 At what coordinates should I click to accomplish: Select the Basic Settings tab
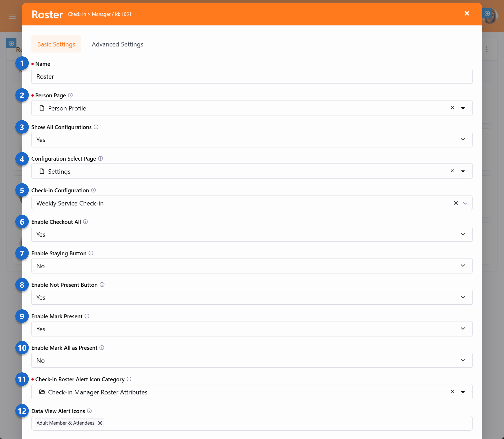[56, 44]
